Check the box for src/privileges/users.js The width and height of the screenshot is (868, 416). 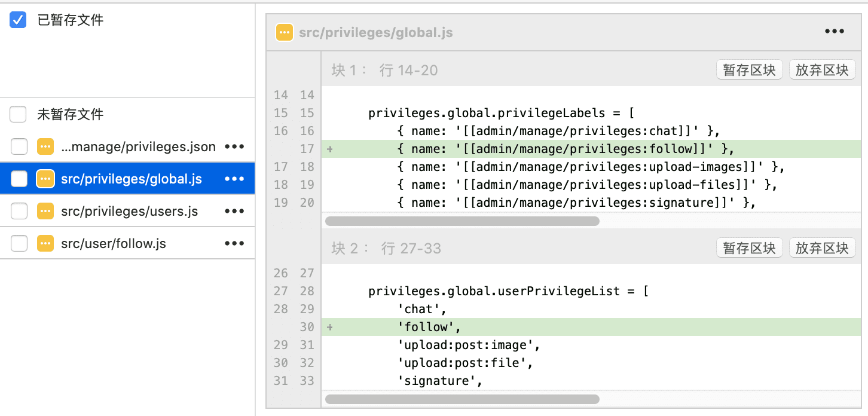point(19,211)
